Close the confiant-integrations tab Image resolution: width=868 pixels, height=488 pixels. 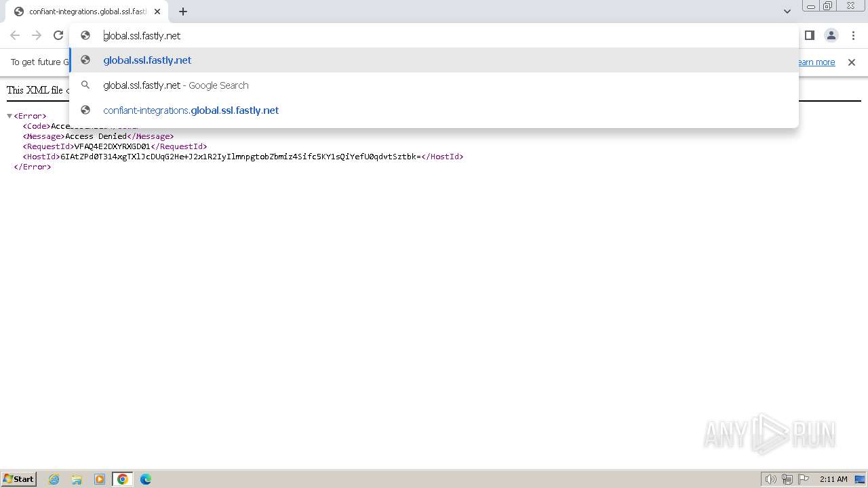click(157, 12)
